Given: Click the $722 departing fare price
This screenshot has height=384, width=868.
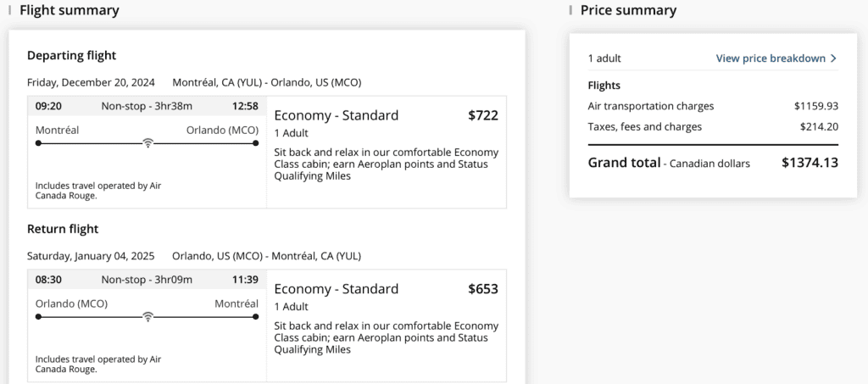Looking at the screenshot, I should pos(483,115).
